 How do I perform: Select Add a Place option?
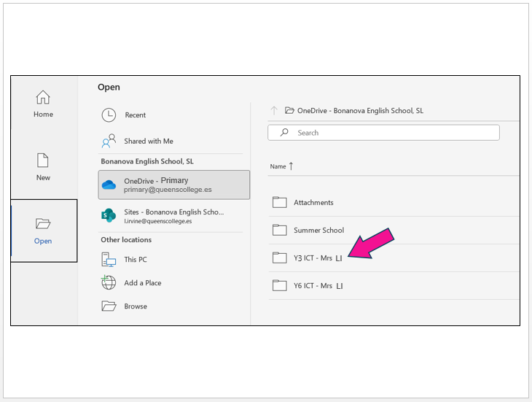click(x=143, y=283)
